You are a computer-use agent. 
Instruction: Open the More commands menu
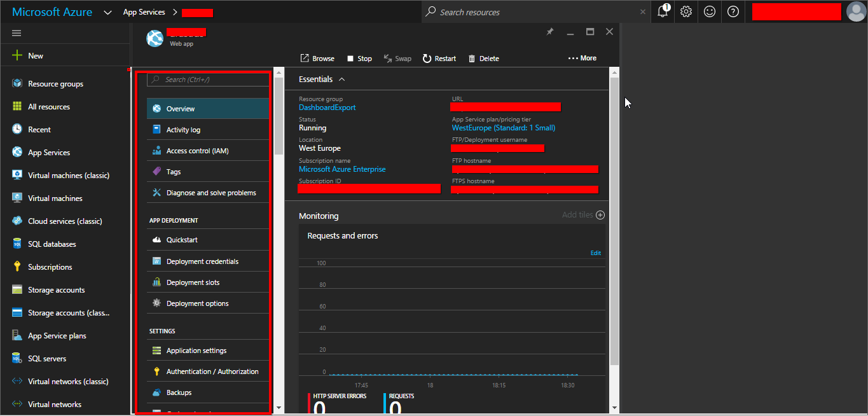point(582,58)
